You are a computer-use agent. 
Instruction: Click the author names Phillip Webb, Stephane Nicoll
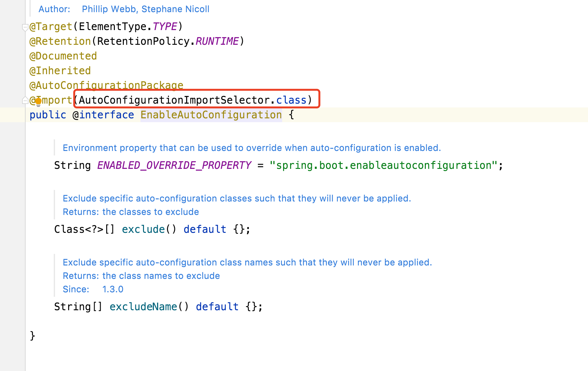click(146, 9)
